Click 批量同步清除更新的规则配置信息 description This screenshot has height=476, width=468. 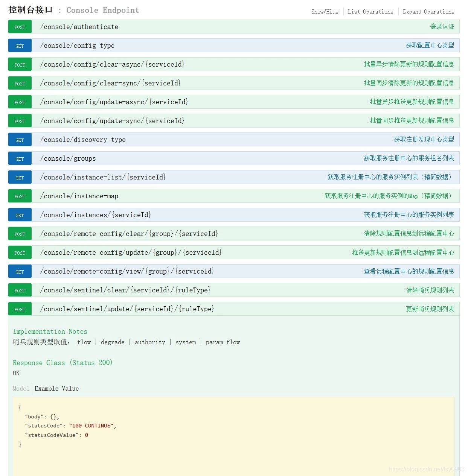409,83
